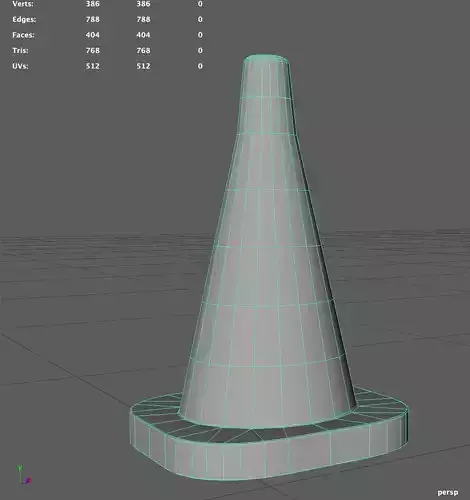Screen dimensions: 470x500
Task: Click the 0 value in the Verts row
Action: click(x=200, y=4)
